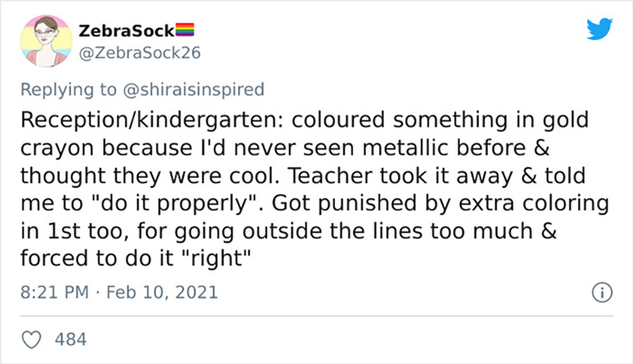Click the blue Twitter bird logo
This screenshot has width=633, height=364.
coord(600,28)
